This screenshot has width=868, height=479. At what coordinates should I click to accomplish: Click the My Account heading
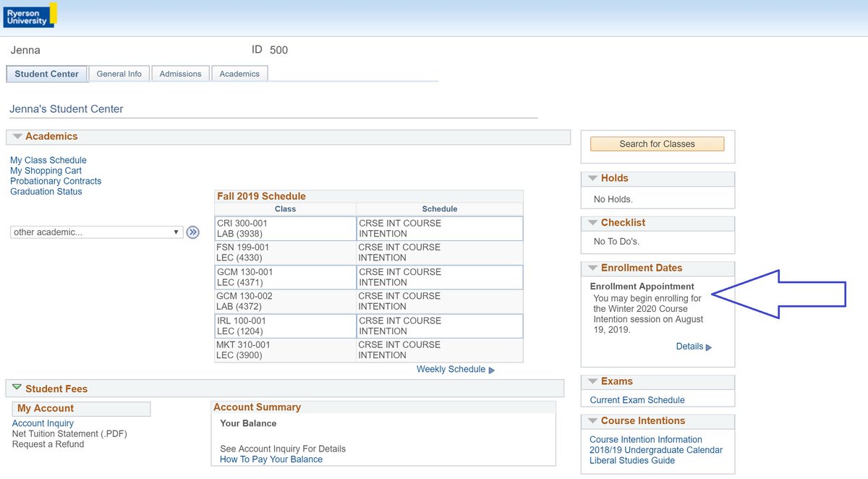46,408
